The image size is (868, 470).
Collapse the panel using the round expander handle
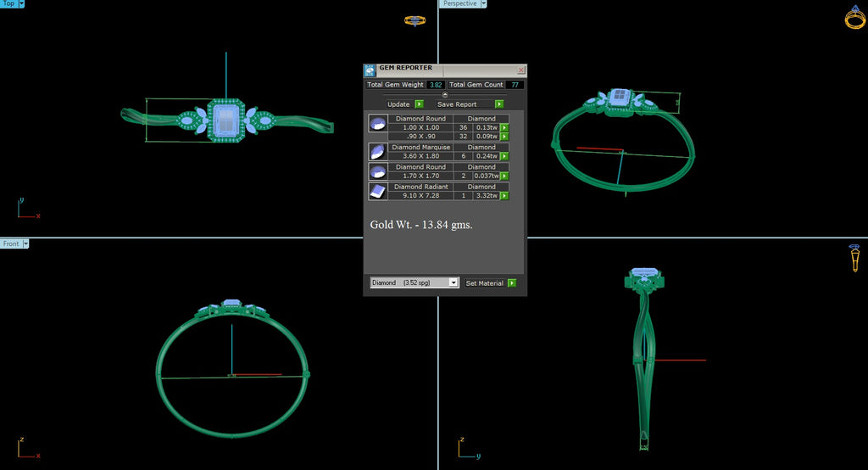point(445,94)
